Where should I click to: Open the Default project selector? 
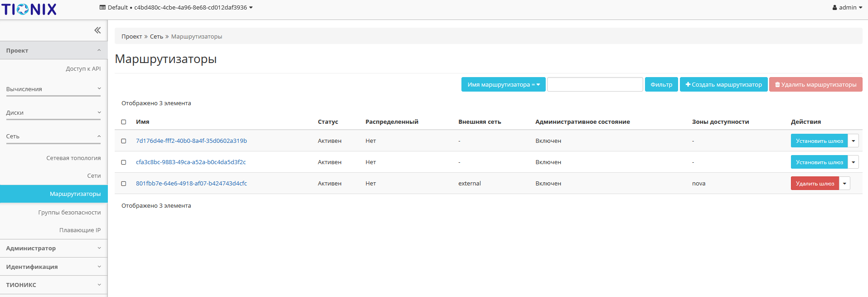[x=176, y=8]
